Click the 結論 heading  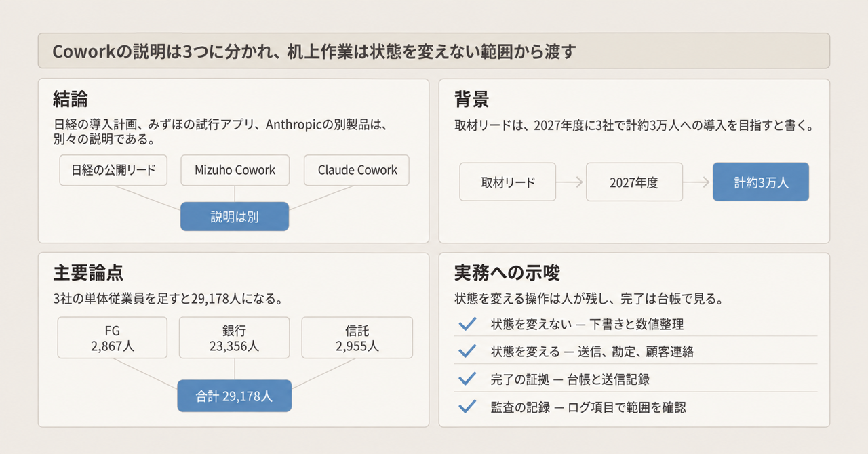71,100
